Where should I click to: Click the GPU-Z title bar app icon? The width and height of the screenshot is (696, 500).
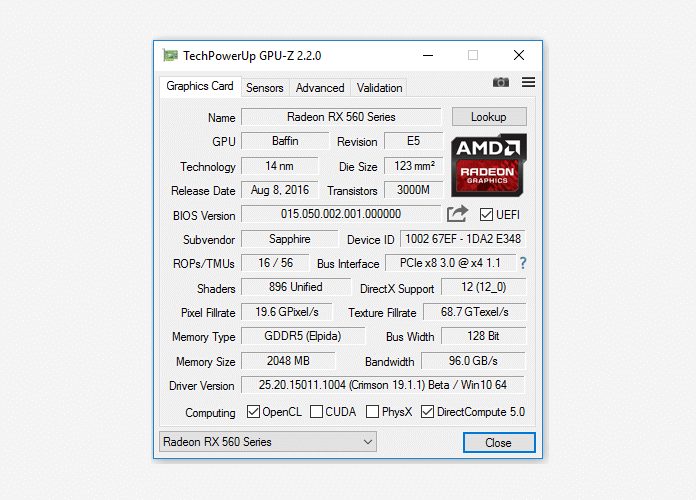(170, 56)
